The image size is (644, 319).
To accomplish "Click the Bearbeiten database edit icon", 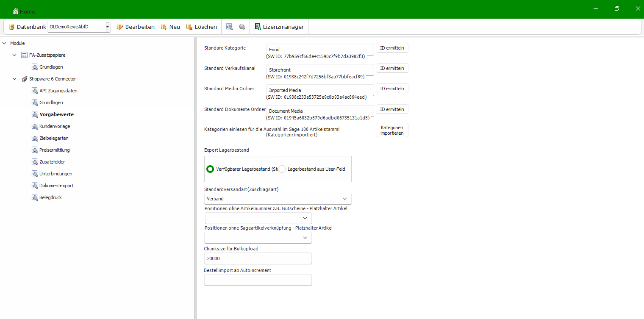I will point(119,27).
